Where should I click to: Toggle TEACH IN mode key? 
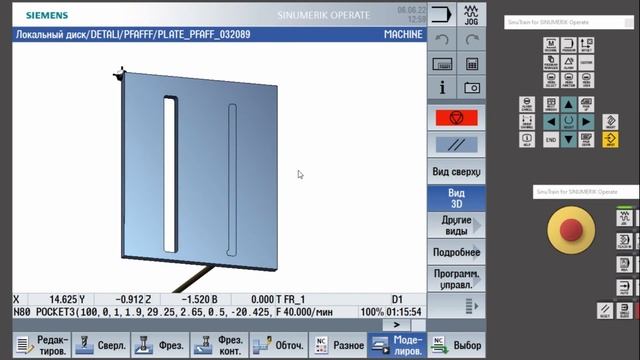tap(624, 241)
